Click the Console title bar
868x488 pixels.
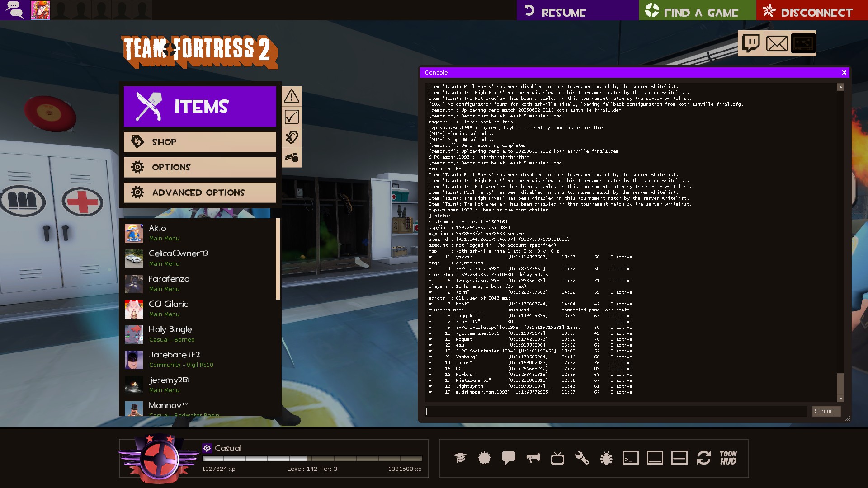tap(634, 72)
